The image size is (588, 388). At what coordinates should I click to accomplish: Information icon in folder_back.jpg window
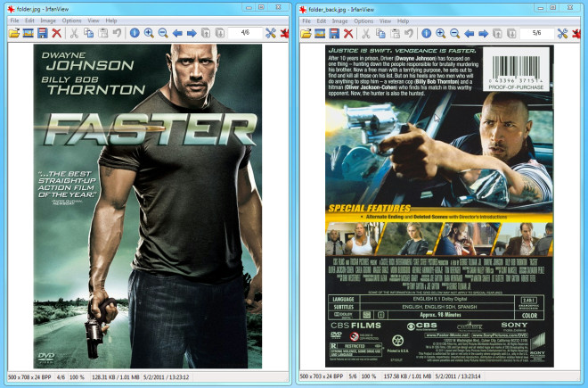pyautogui.click(x=427, y=33)
